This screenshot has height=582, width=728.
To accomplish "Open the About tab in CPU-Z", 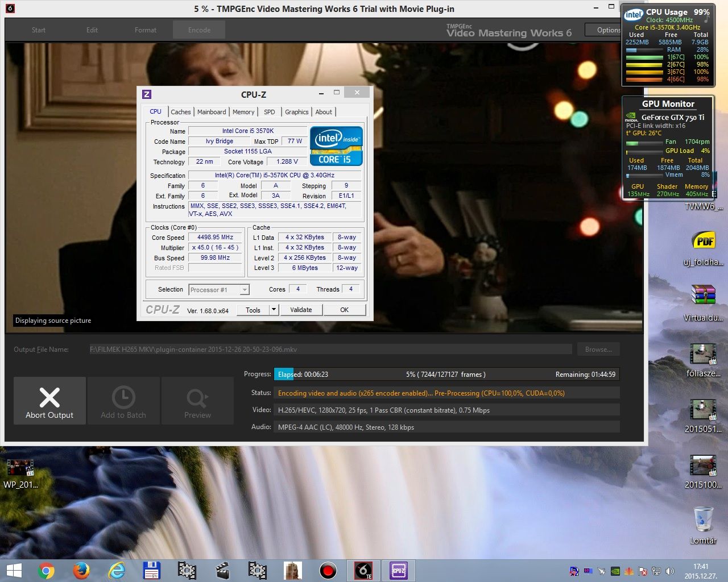I will pyautogui.click(x=324, y=112).
